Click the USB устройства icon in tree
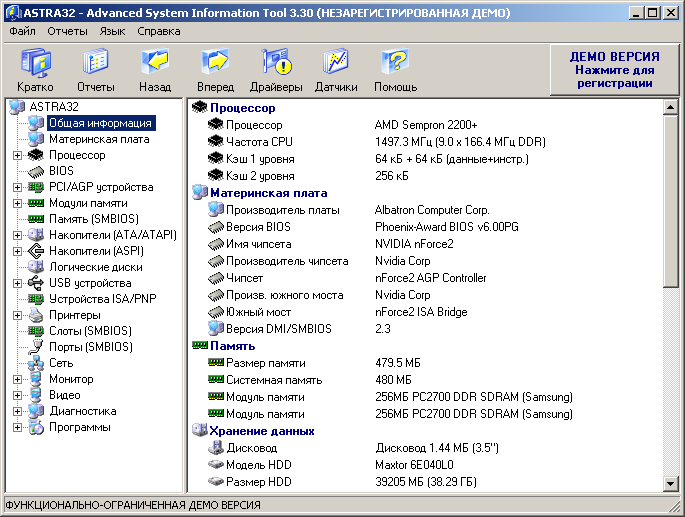 36,283
